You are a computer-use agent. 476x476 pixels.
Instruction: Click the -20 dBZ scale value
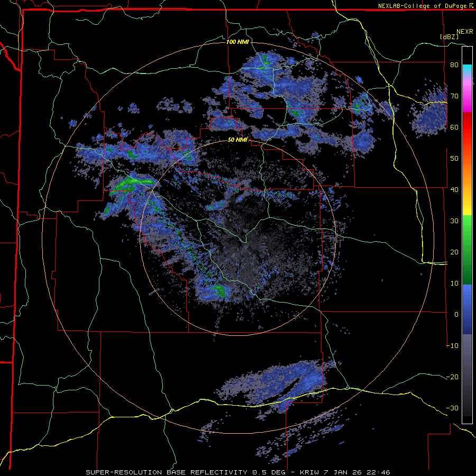click(x=452, y=377)
